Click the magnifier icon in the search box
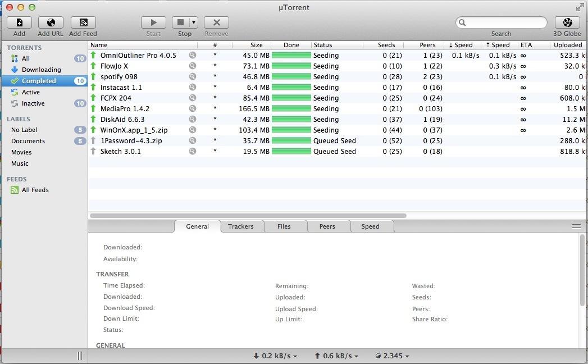Image resolution: width=588 pixels, height=364 pixels. coord(462,22)
